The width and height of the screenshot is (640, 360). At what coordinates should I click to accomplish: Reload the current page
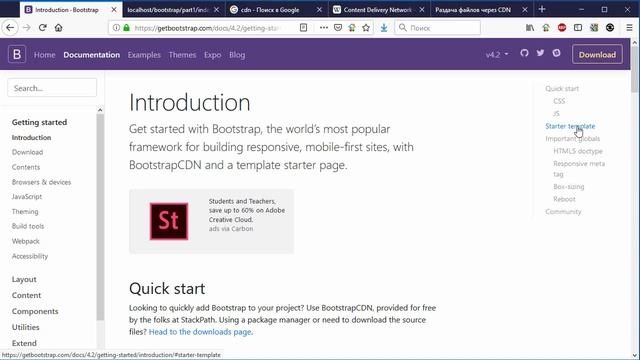(x=42, y=28)
